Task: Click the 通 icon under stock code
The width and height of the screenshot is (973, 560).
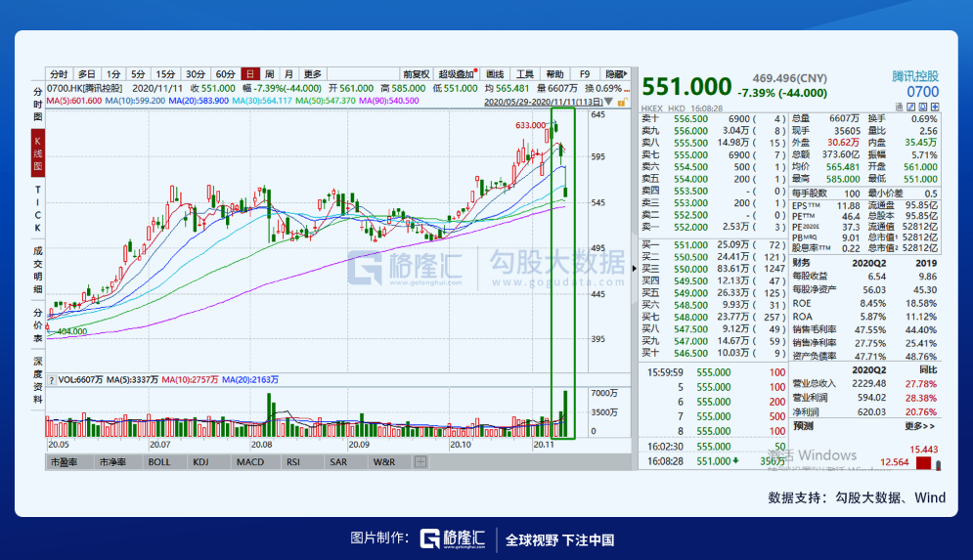Action: click(899, 108)
